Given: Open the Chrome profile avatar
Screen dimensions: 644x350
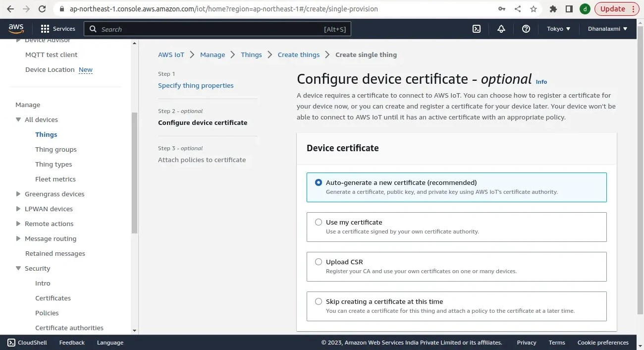Looking at the screenshot, I should click(x=585, y=9).
